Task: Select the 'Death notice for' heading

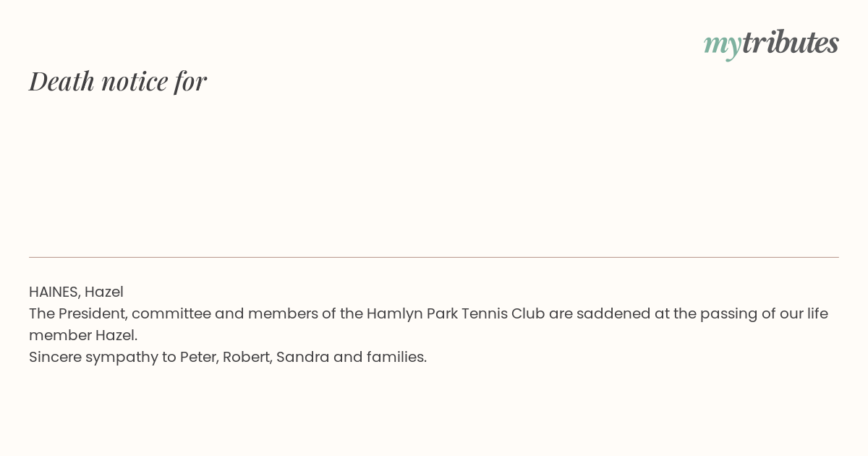Action: click(x=118, y=80)
